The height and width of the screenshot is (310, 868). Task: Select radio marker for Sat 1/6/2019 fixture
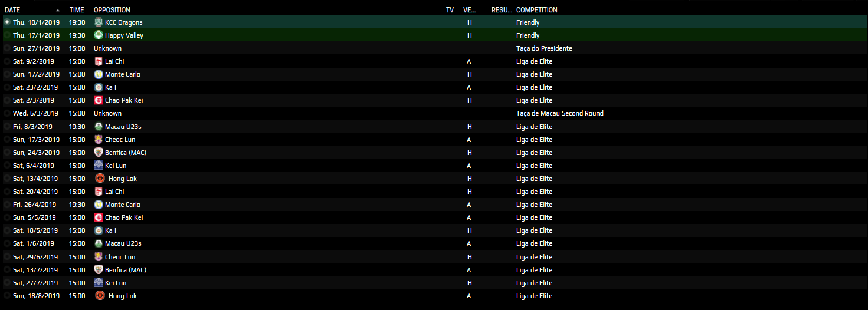[7, 243]
